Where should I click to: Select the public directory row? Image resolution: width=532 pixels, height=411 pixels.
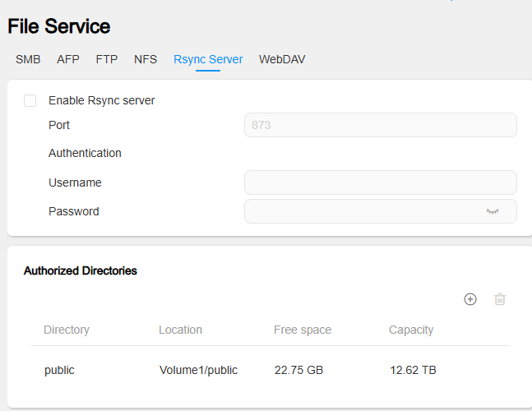(271, 370)
